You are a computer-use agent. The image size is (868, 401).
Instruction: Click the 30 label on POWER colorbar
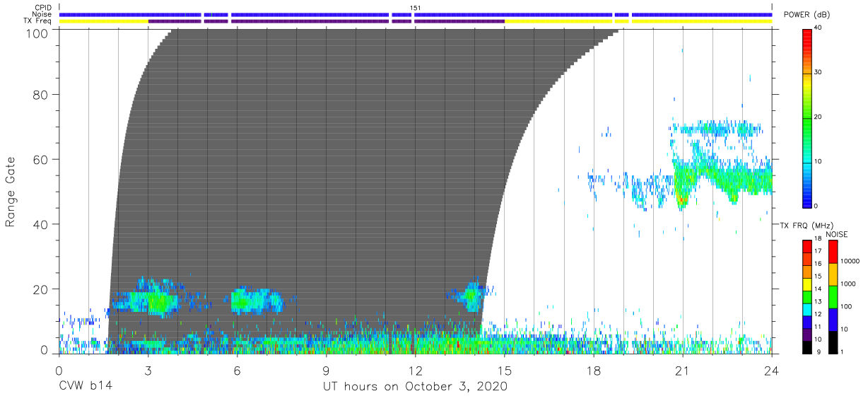click(817, 72)
